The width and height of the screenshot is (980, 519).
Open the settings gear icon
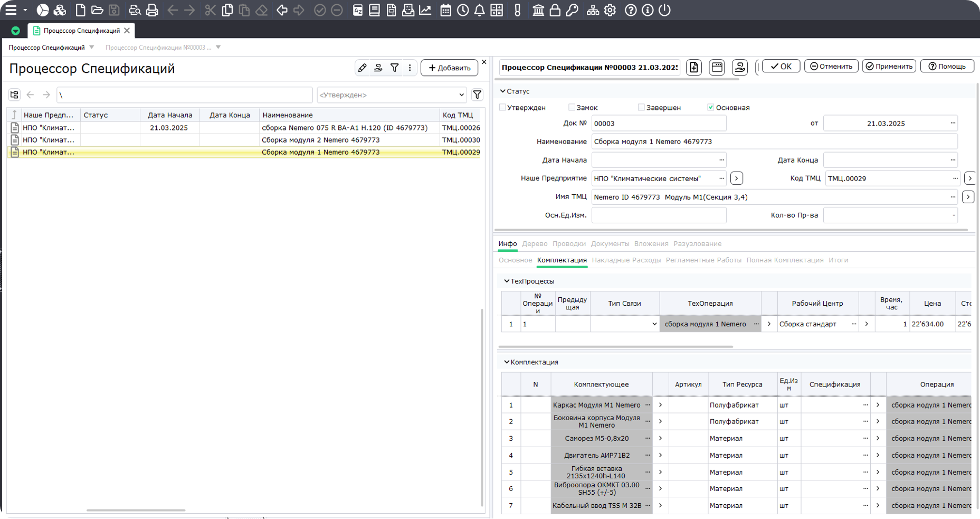610,10
